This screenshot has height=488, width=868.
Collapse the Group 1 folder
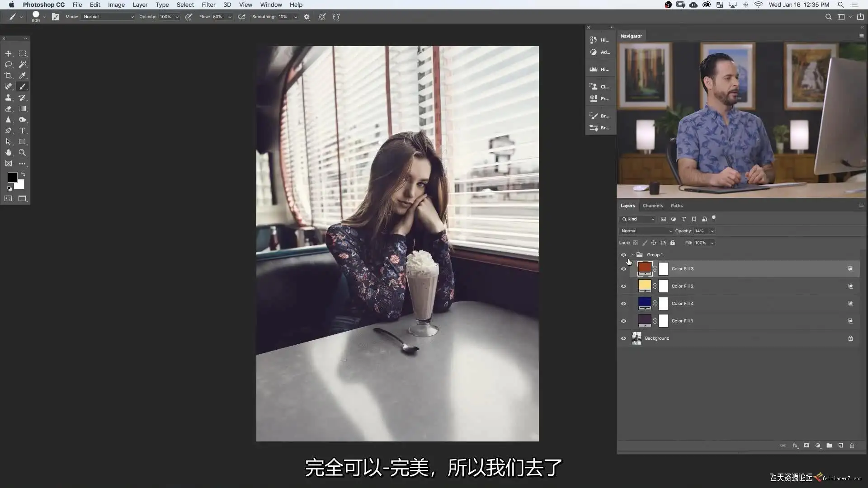point(633,255)
